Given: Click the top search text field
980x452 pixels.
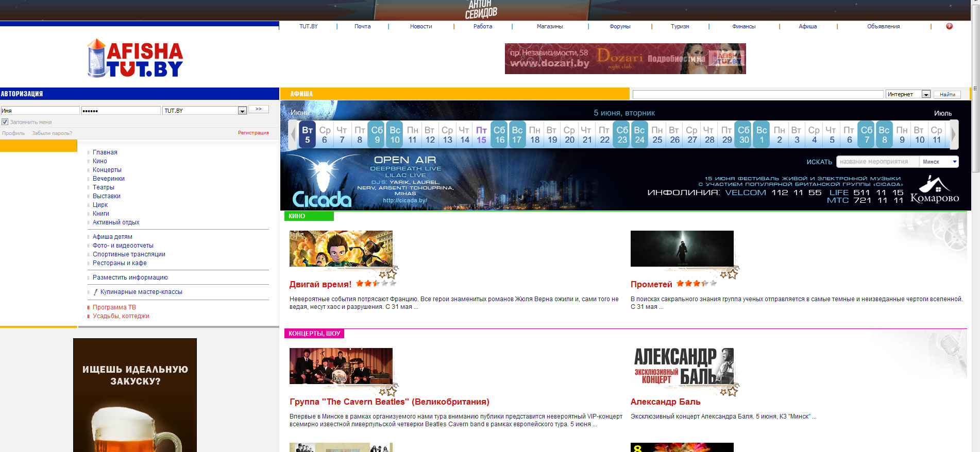Looking at the screenshot, I should (x=758, y=94).
